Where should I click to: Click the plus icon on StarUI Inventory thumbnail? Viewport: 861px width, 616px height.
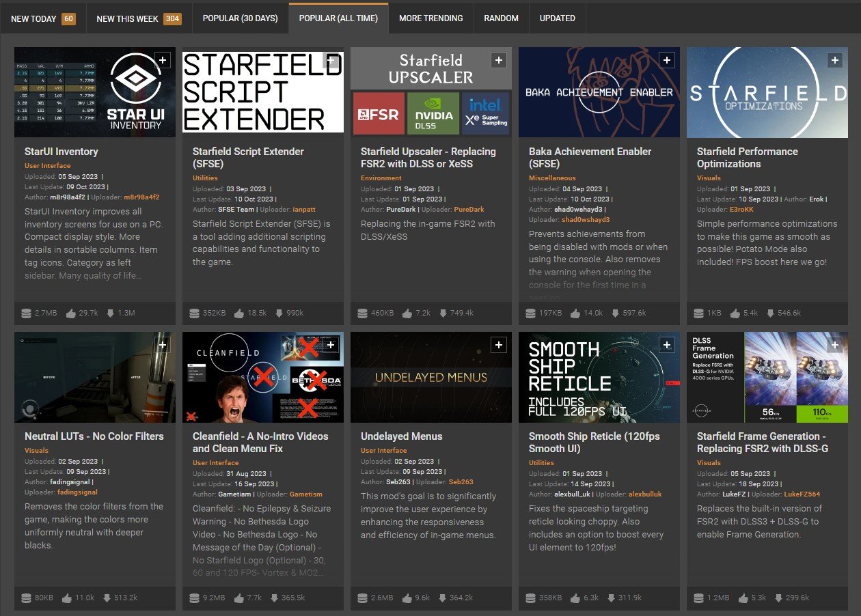tap(163, 61)
